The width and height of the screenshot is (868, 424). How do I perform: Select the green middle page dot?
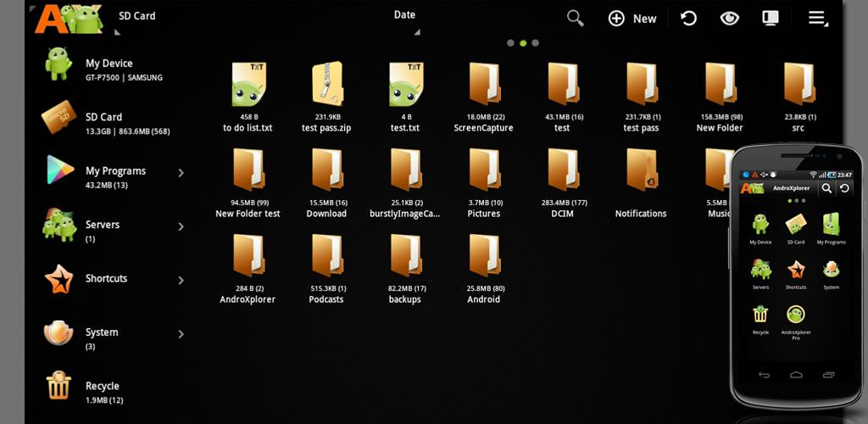[522, 43]
